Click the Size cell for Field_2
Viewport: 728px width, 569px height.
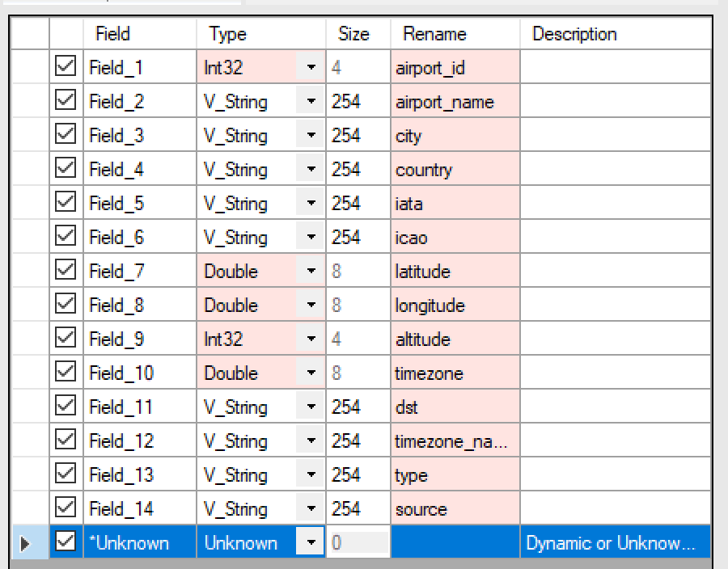358,101
